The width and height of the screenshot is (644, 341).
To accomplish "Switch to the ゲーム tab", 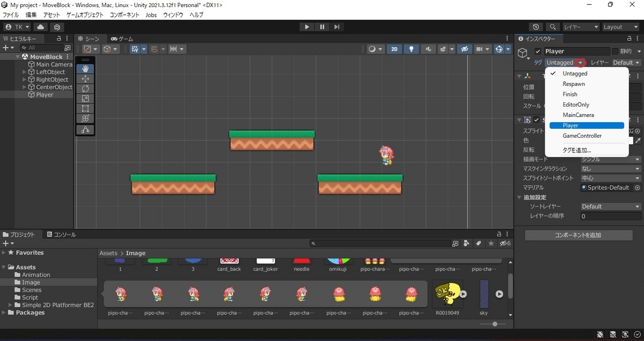I will [x=122, y=39].
